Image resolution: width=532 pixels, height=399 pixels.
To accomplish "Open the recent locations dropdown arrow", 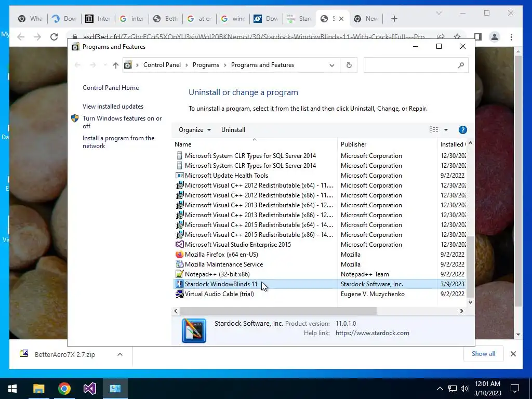I will [105, 65].
